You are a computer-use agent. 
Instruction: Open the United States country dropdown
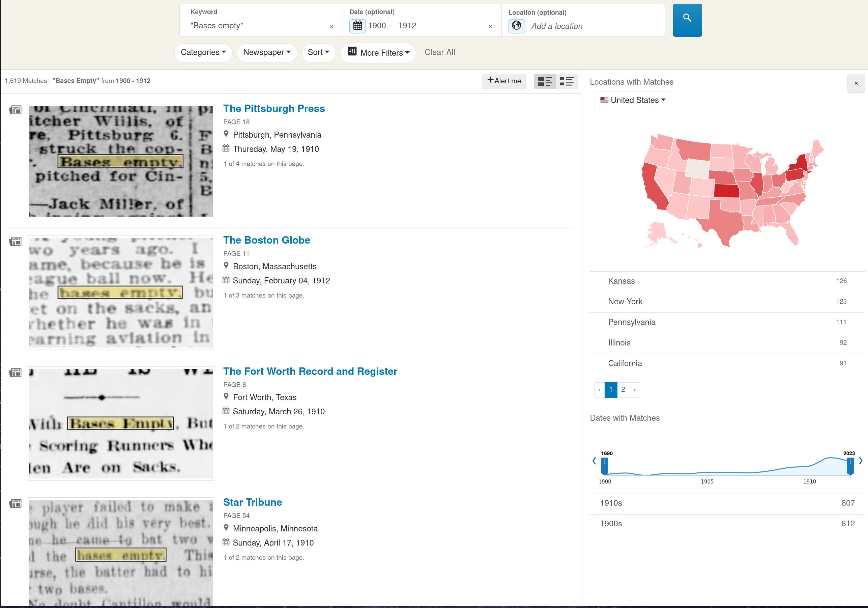[x=633, y=100]
